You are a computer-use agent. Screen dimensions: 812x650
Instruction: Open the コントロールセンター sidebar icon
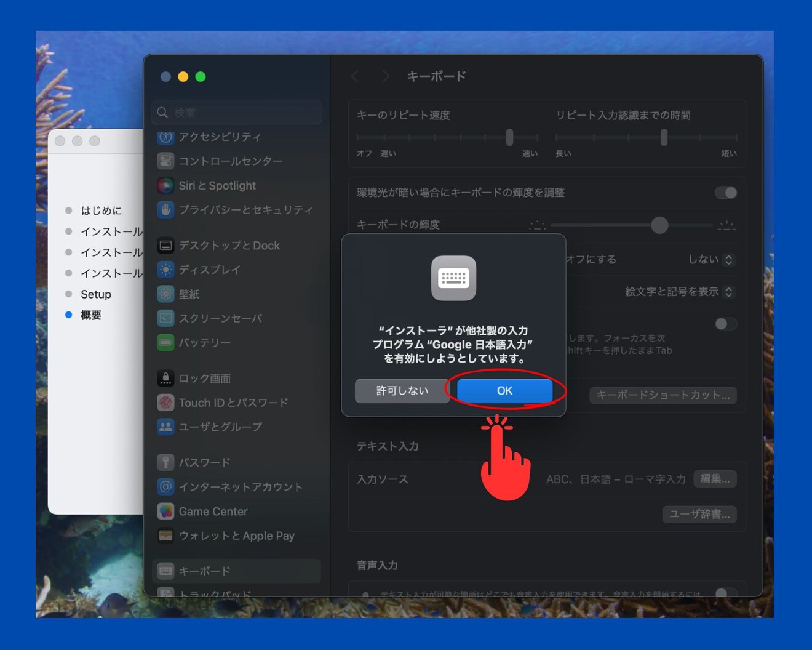point(165,161)
